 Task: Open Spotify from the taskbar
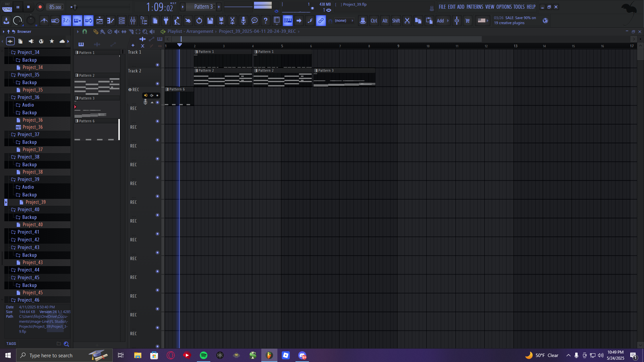point(204,355)
